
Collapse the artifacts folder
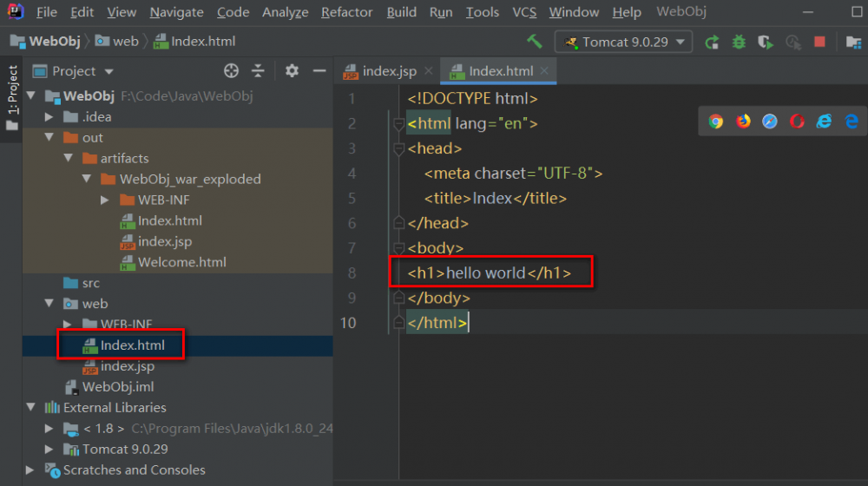[x=68, y=158]
